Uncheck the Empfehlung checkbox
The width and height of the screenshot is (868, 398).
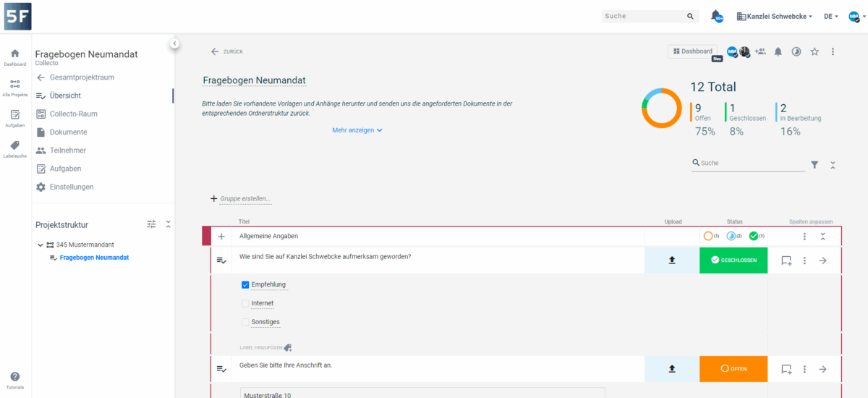(245, 284)
